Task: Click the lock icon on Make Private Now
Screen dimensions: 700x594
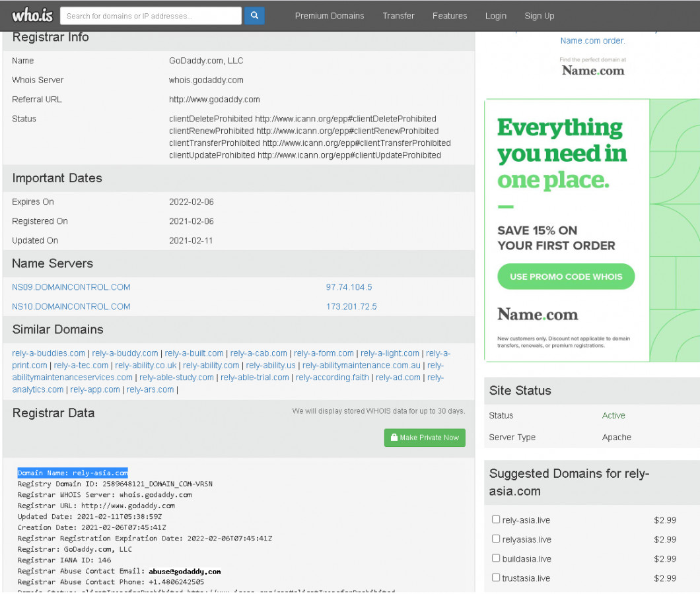Action: (394, 438)
